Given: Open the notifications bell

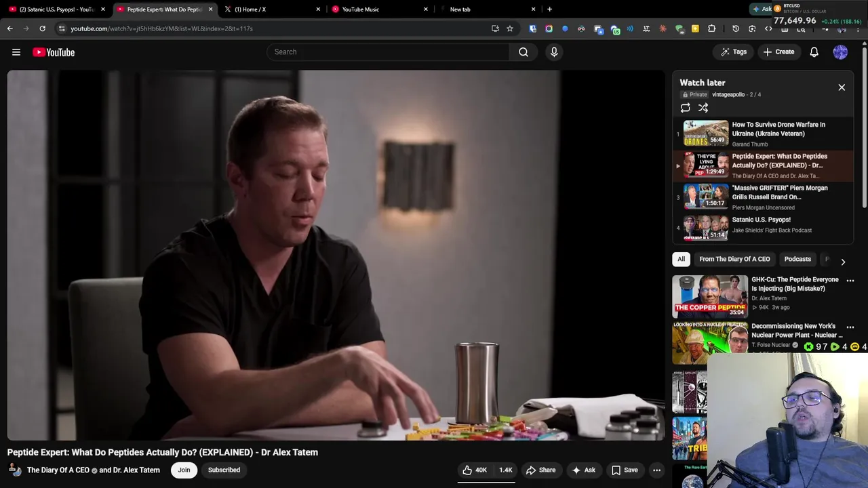Looking at the screenshot, I should point(814,52).
